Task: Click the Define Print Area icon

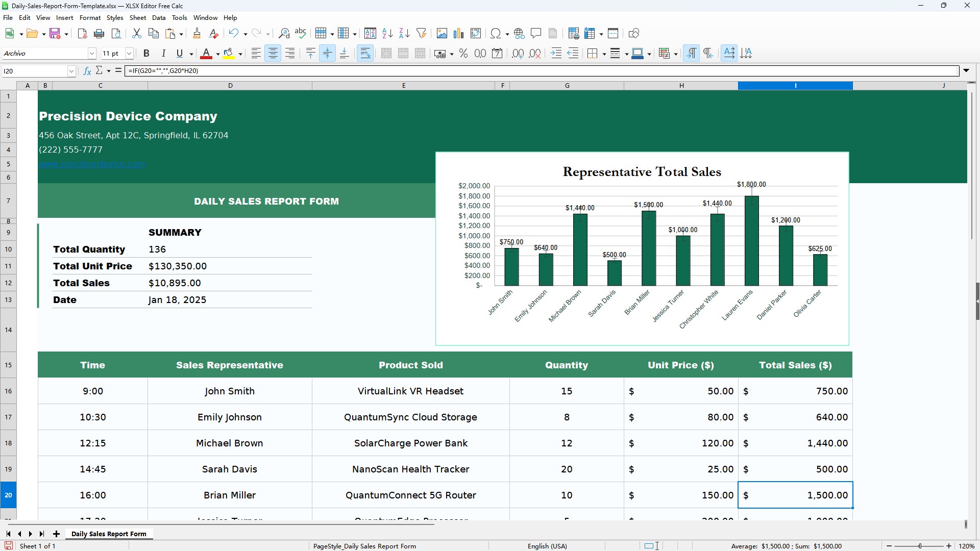Action: 573,34
